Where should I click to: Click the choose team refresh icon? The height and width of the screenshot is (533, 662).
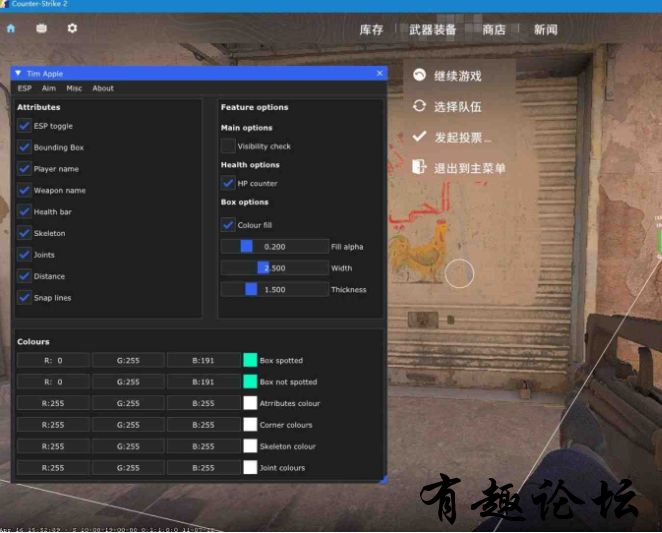click(x=419, y=106)
